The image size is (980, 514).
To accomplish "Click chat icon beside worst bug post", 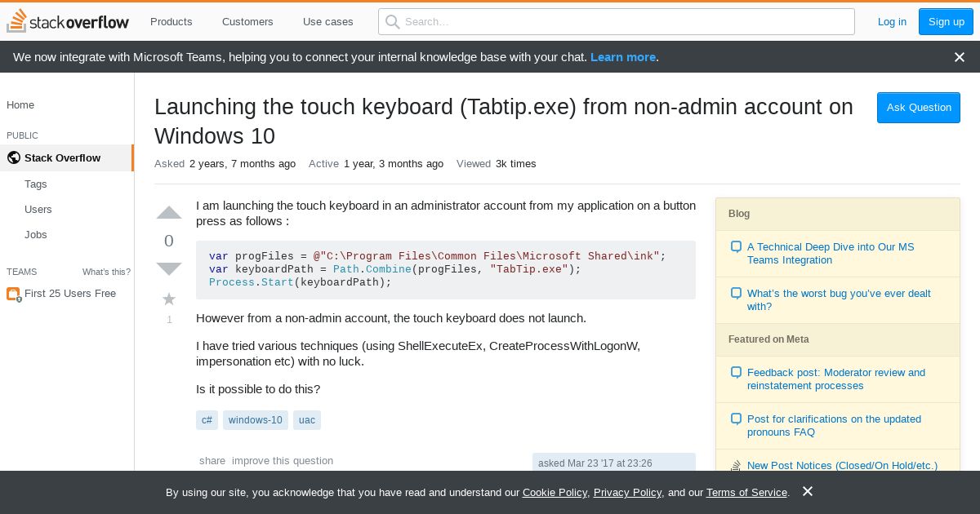I will [736, 294].
